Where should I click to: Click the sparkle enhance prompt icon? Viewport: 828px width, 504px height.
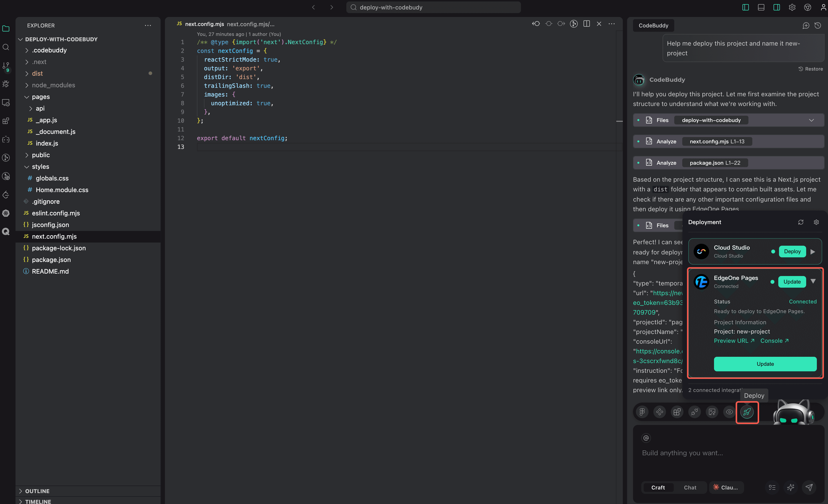point(791,487)
